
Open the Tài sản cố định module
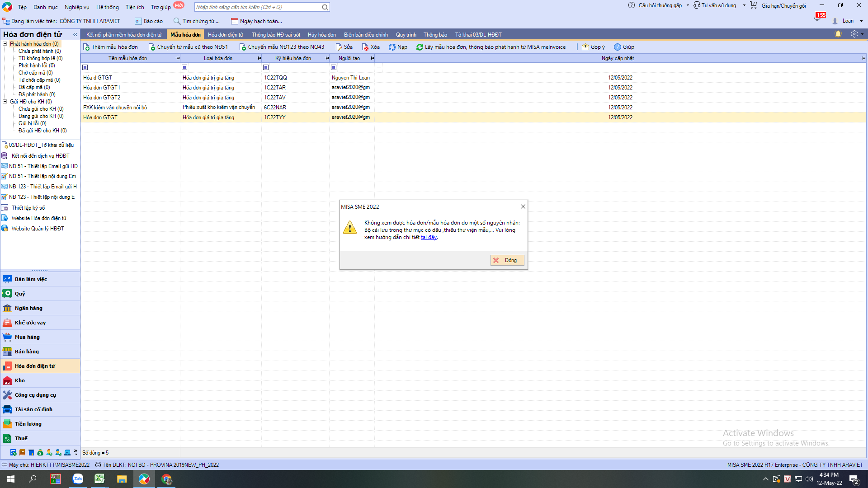click(x=40, y=409)
